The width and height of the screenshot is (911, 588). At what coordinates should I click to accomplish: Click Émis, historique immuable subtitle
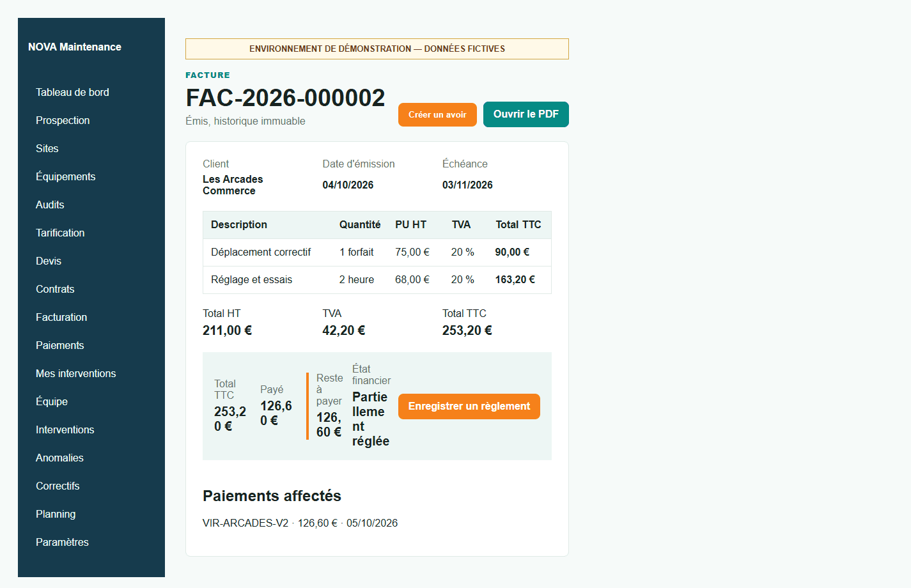pos(245,121)
